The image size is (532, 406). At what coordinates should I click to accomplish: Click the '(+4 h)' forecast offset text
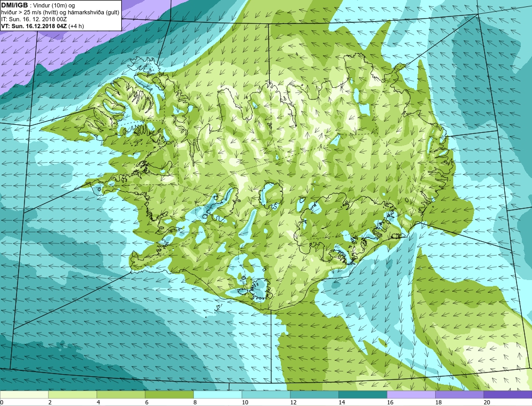tap(76, 26)
